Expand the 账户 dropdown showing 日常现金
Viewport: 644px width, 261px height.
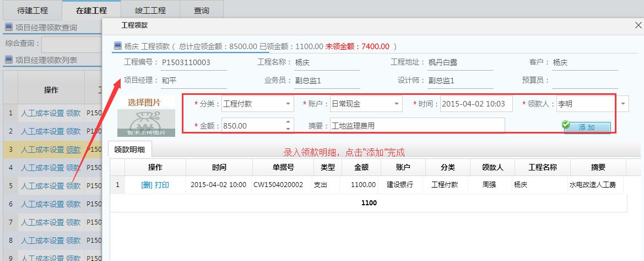click(397, 104)
